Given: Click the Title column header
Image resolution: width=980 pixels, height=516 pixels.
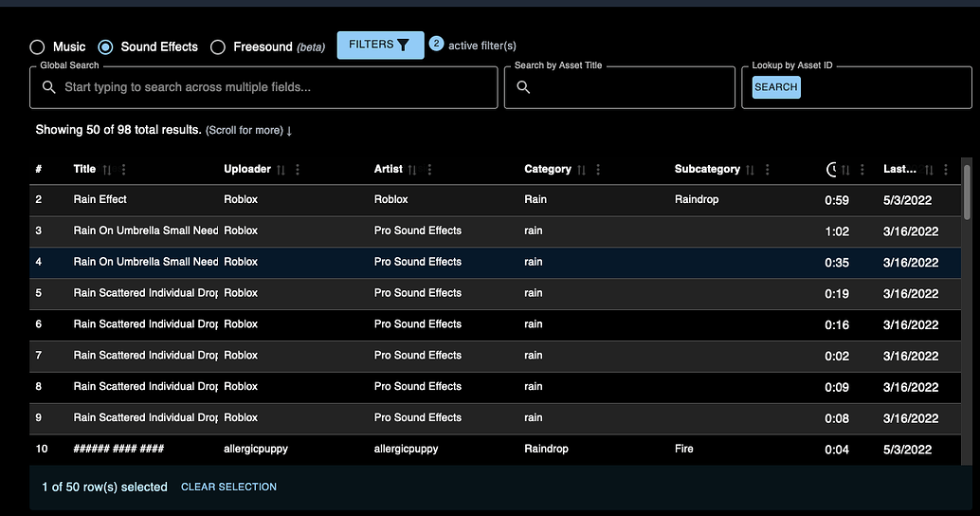Looking at the screenshot, I should point(84,169).
